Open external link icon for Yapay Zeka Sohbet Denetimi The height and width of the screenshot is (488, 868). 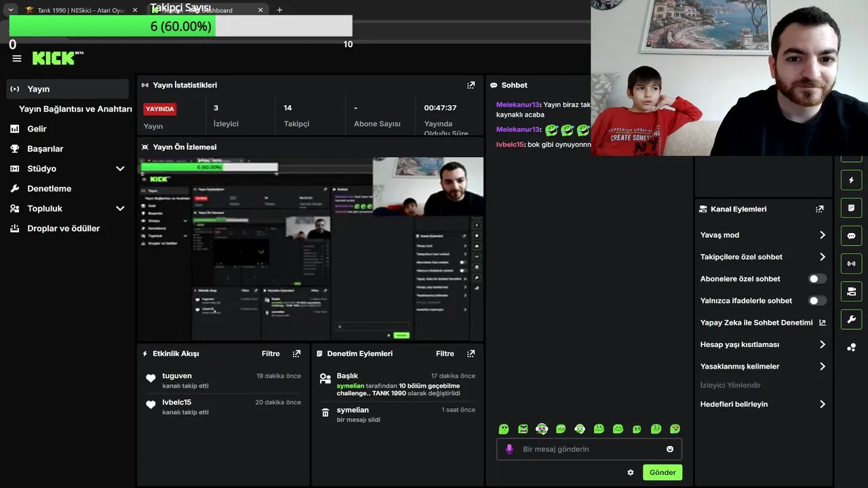click(x=823, y=323)
